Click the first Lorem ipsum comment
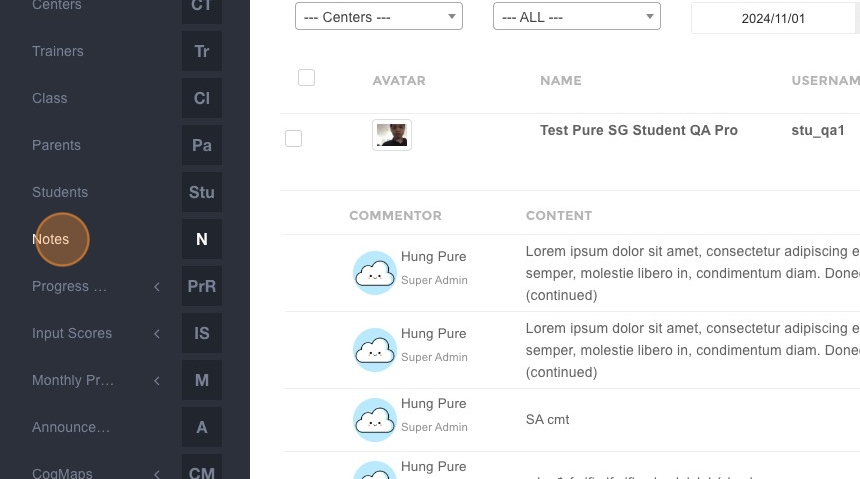Viewport: 860px width, 479px height. pos(692,273)
